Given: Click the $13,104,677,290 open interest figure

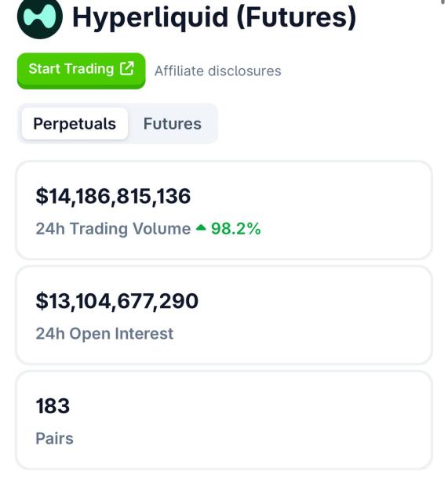Looking at the screenshot, I should coord(117,302).
